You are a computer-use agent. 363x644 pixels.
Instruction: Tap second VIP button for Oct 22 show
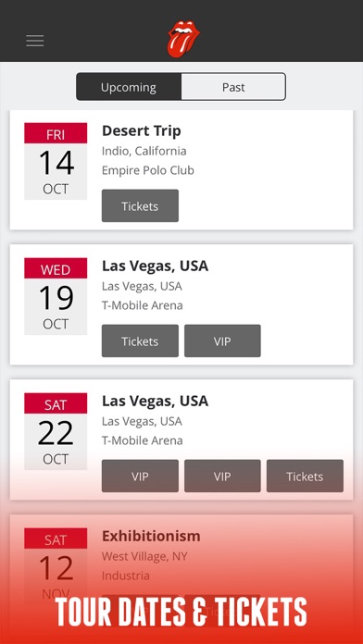tap(222, 476)
